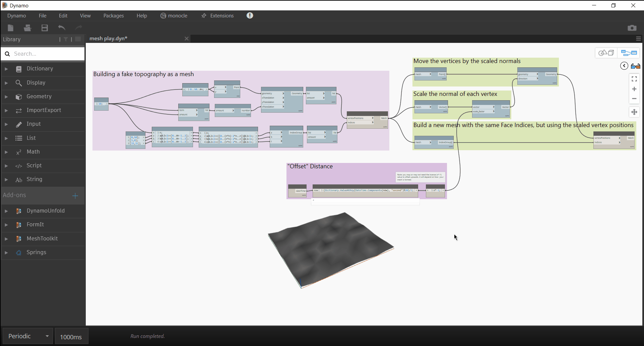Viewport: 644px width, 346px height.
Task: Click 'Scale the normal of each vertex' title
Action: 455,94
